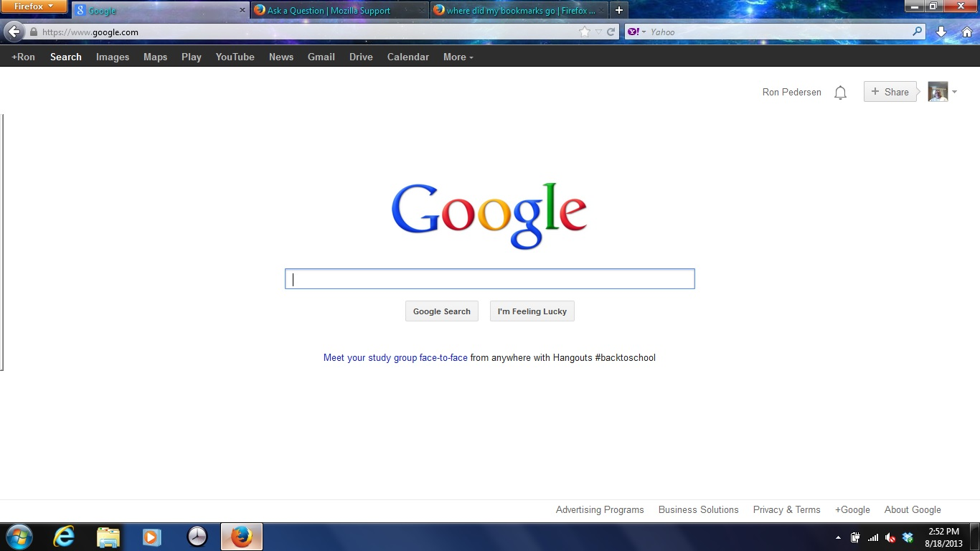This screenshot has height=551, width=980.
Task: Open Play in Google bar
Action: coord(192,57)
